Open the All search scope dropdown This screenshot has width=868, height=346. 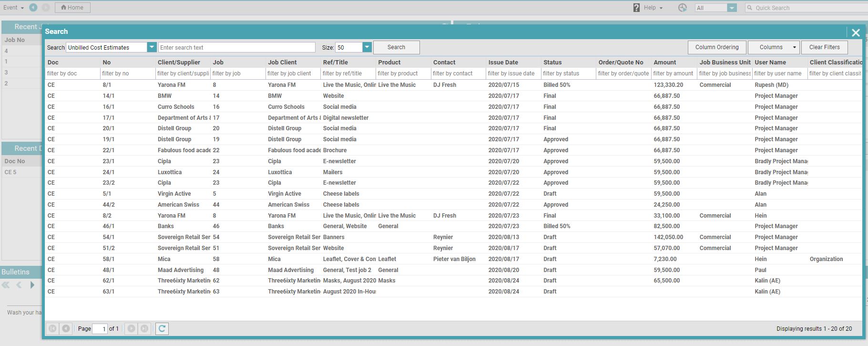click(x=732, y=8)
